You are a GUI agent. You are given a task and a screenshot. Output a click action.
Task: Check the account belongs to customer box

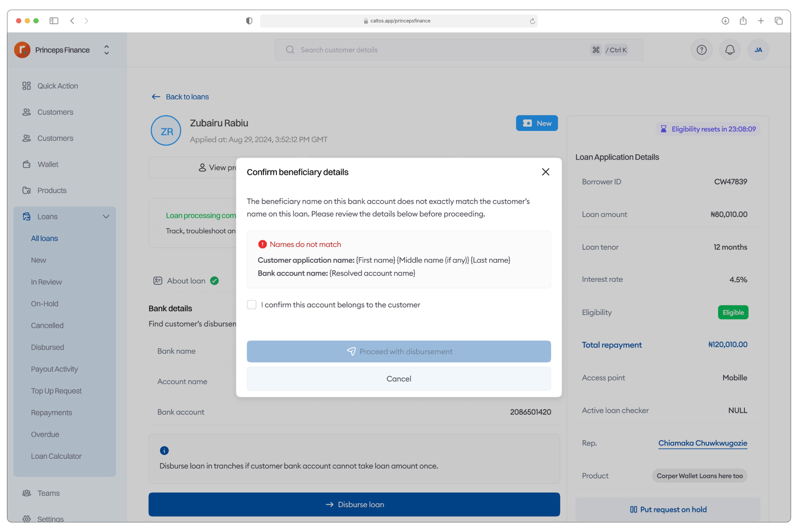252,305
